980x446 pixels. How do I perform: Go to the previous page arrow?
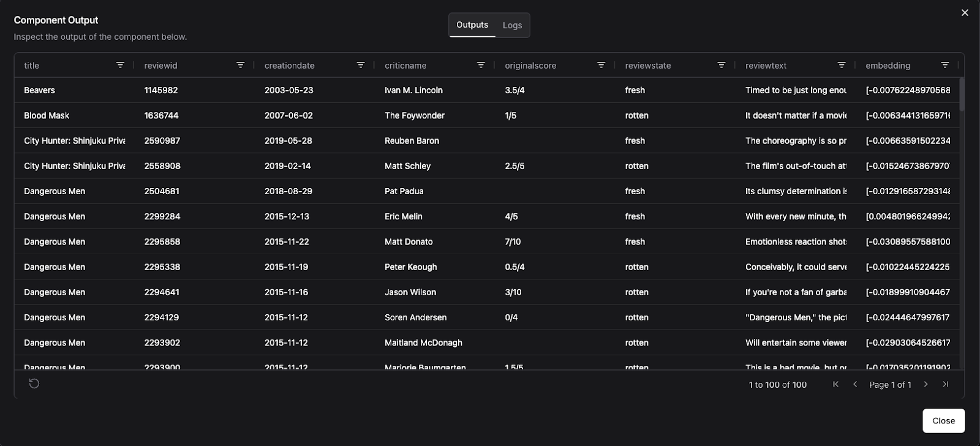pos(855,384)
